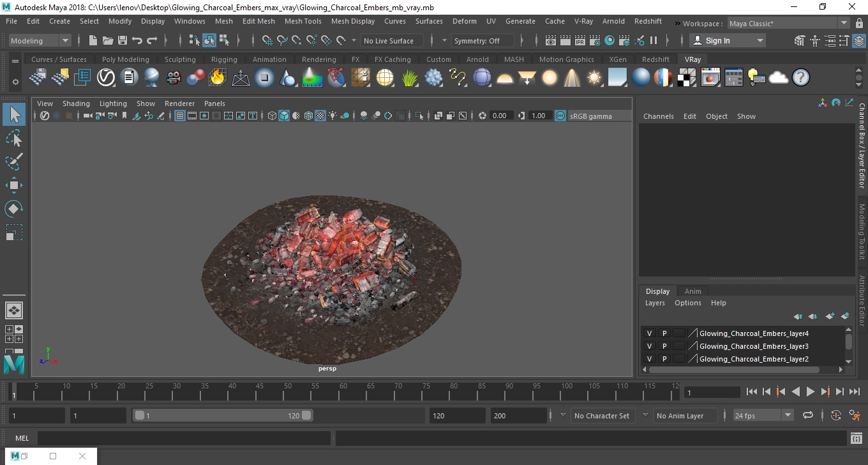Open the No Character Set dropdown
This screenshot has height=465, width=868.
click(x=602, y=415)
